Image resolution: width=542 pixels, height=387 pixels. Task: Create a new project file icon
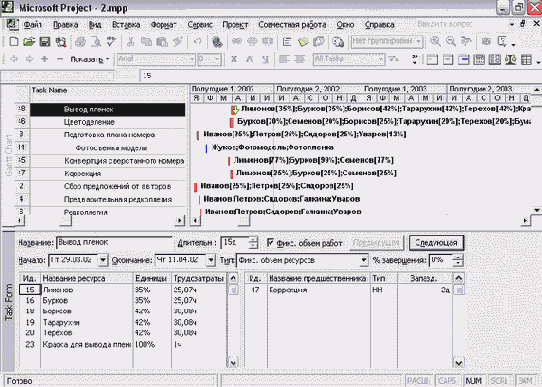tap(14, 42)
